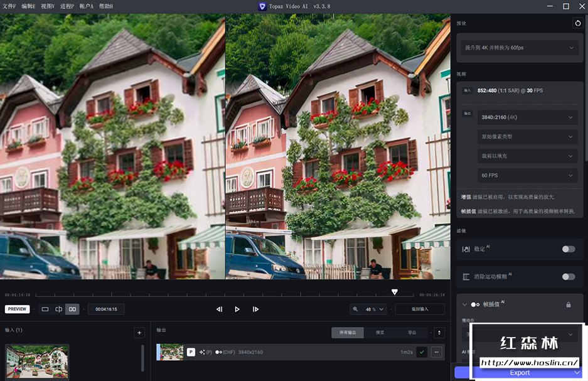Click the reset preset icon
This screenshot has width=588, height=381.
click(577, 23)
